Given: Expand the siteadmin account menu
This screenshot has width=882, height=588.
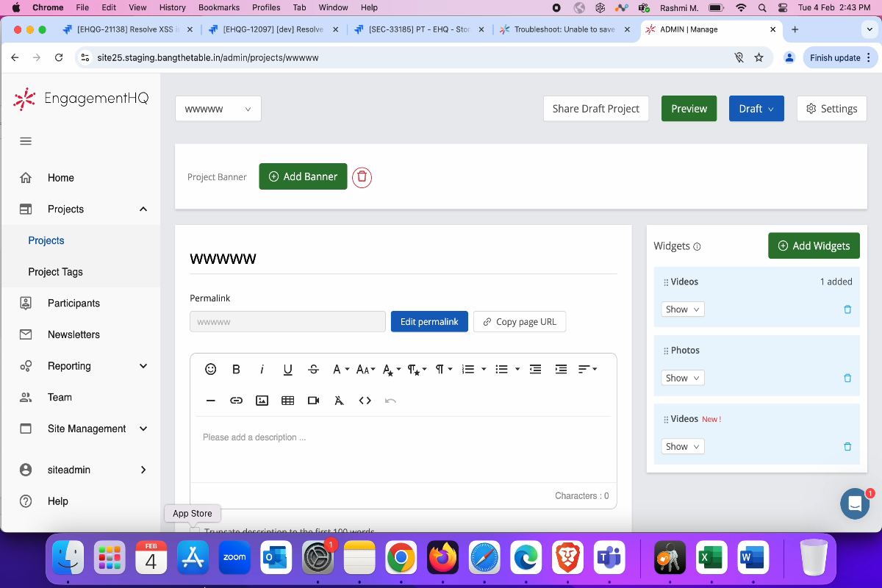Looking at the screenshot, I should pyautogui.click(x=143, y=470).
